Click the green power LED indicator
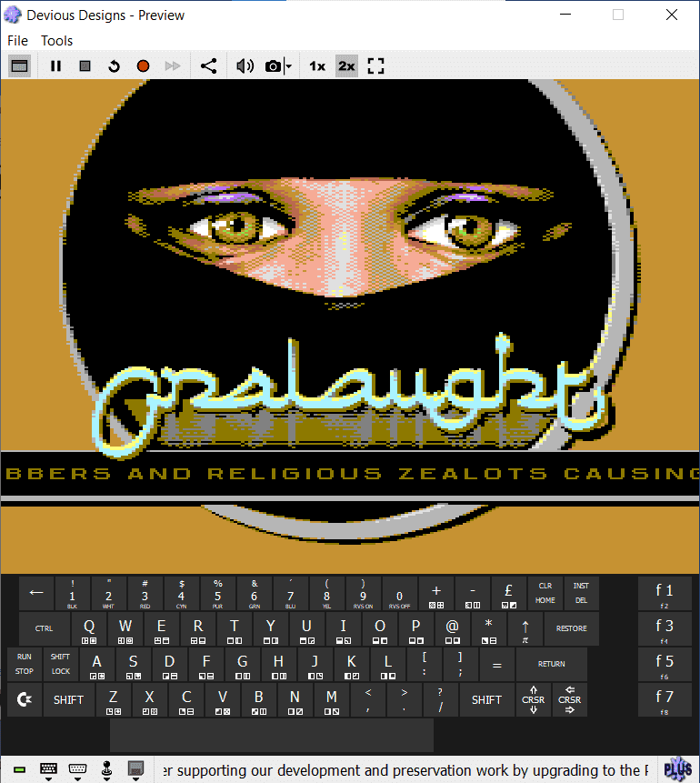 coord(19,769)
